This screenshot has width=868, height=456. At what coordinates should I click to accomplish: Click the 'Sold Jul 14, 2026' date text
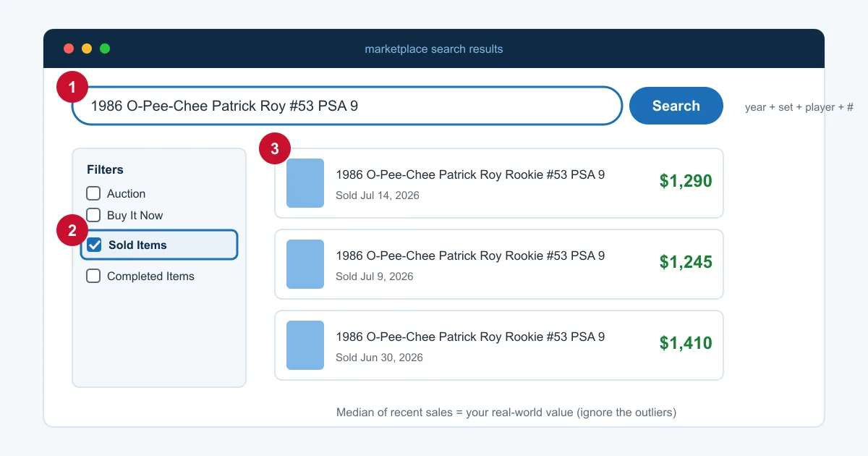[378, 195]
